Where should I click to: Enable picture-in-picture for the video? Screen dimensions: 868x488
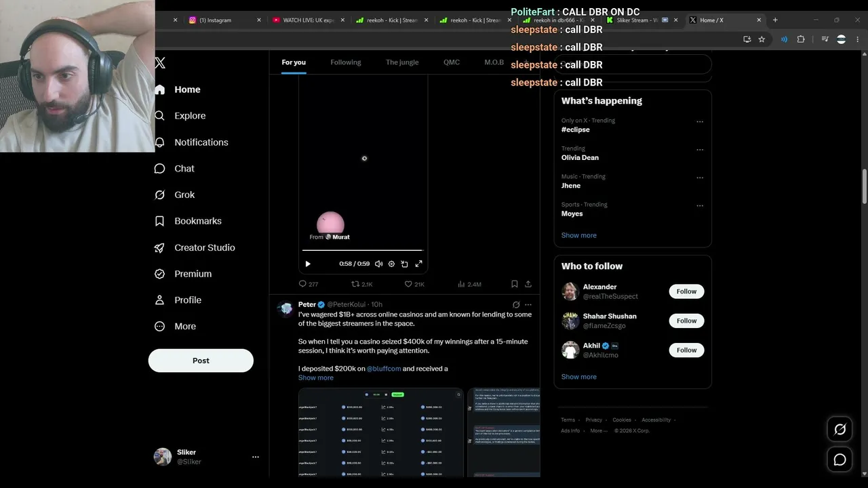(x=404, y=264)
